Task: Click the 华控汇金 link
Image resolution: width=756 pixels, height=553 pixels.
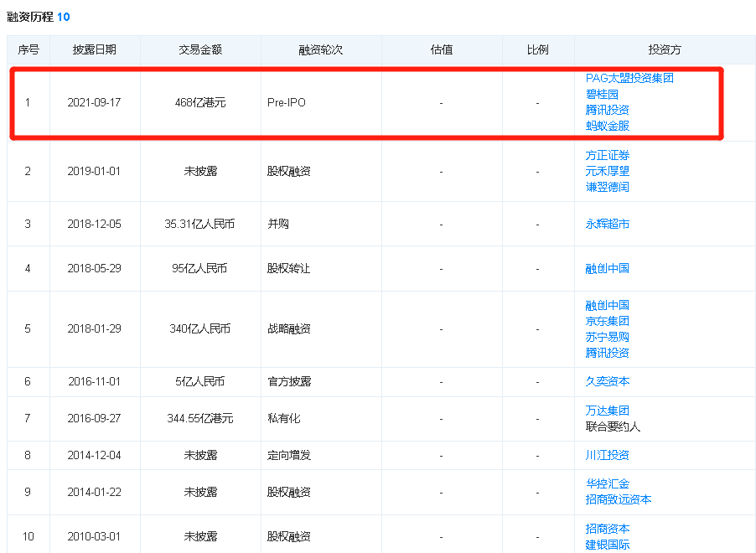Action: point(607,484)
